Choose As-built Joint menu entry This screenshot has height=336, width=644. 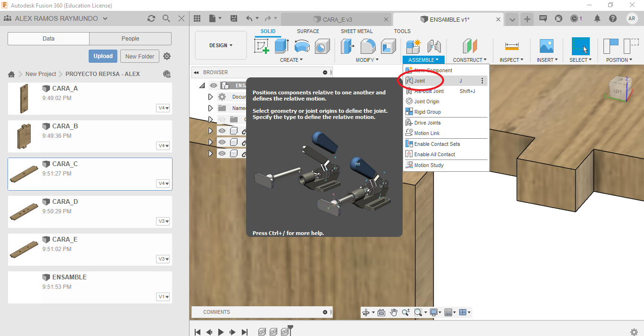click(x=446, y=91)
